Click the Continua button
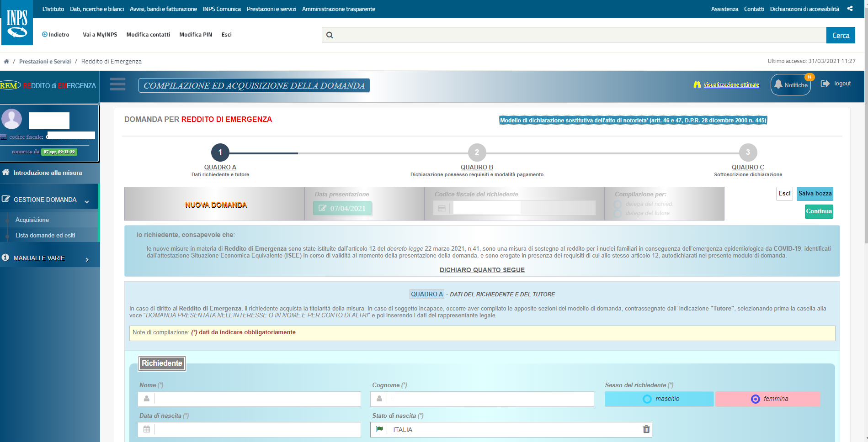 [819, 211]
